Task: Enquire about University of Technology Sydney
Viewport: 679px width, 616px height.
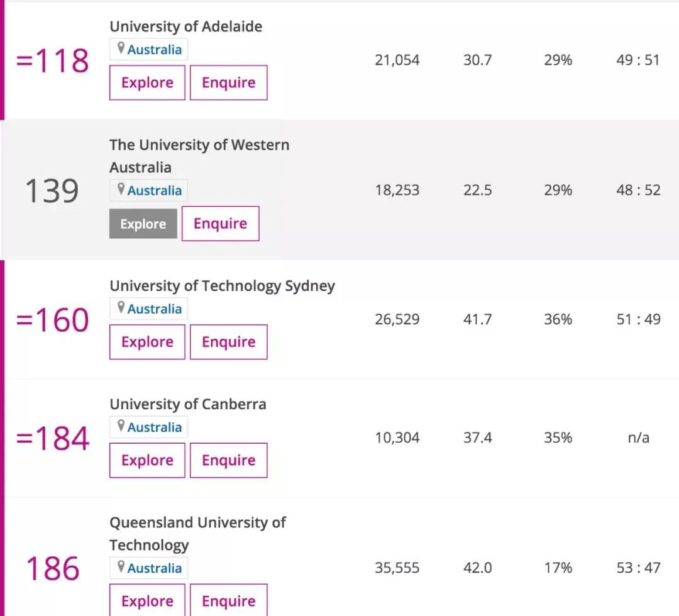Action: tap(229, 342)
